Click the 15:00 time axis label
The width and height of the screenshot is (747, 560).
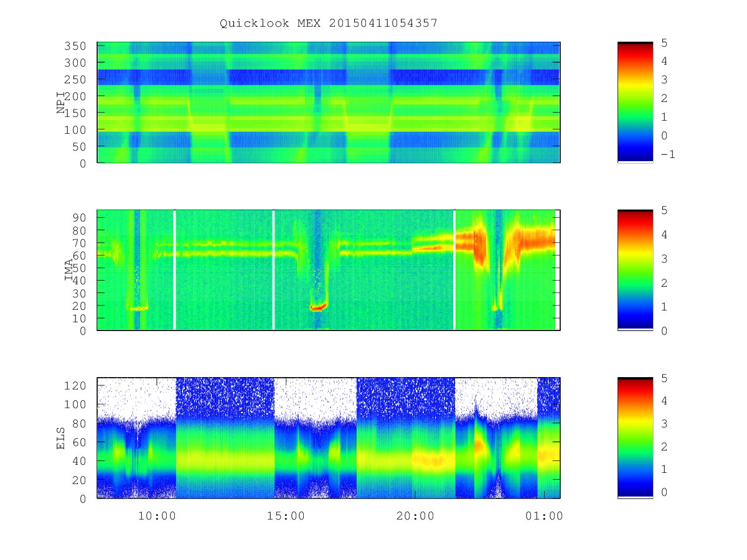[x=285, y=516]
